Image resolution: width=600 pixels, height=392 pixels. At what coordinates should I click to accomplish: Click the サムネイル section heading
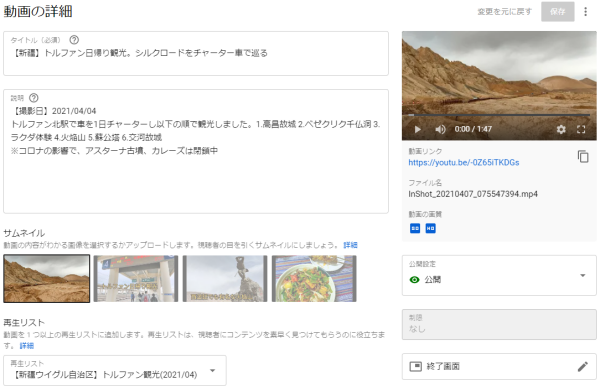click(24, 233)
